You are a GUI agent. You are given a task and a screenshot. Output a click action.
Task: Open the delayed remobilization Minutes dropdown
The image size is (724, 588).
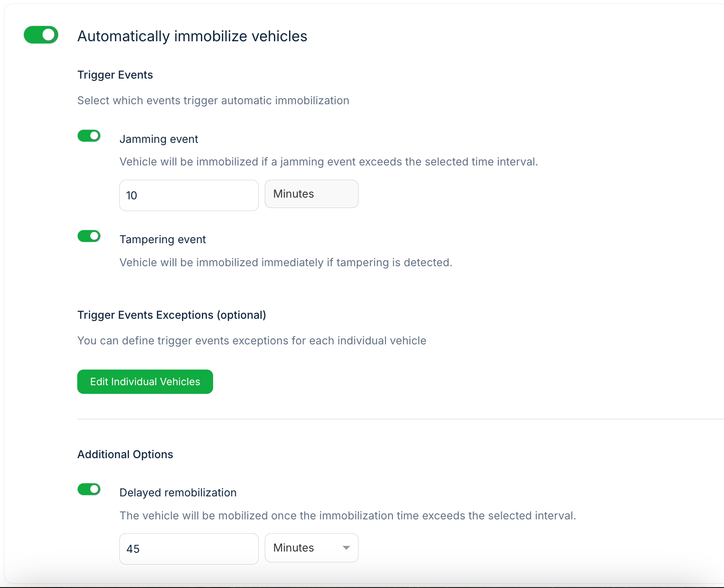(304, 548)
